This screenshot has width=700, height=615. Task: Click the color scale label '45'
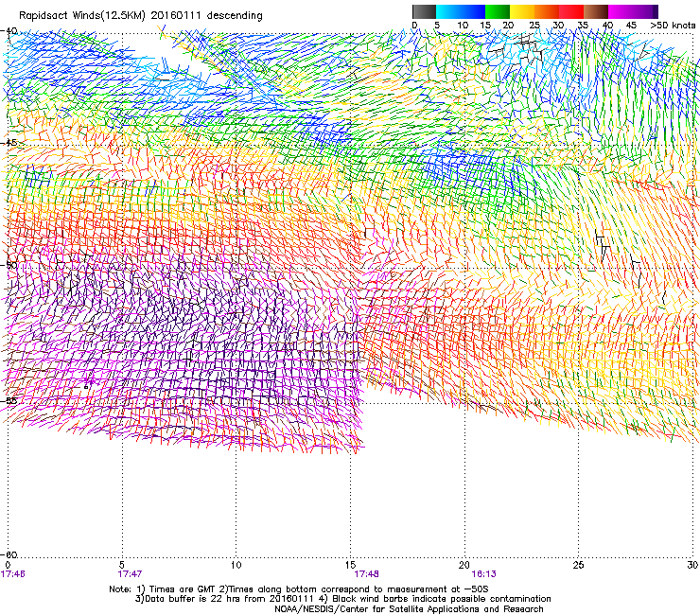click(631, 26)
